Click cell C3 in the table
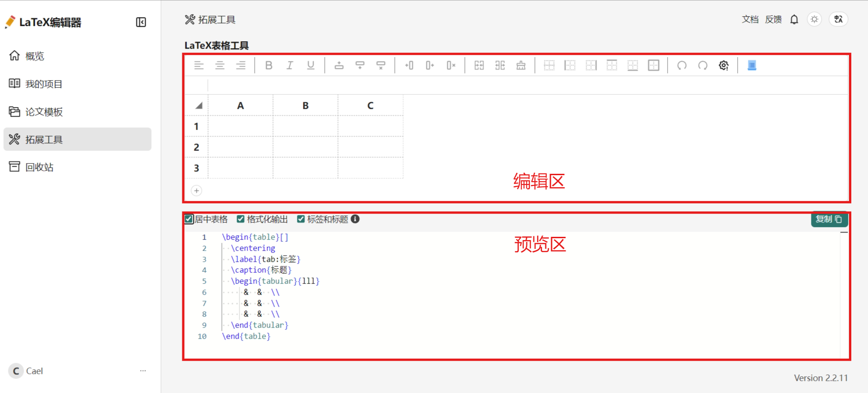Viewport: 868px width, 393px height. coord(370,168)
